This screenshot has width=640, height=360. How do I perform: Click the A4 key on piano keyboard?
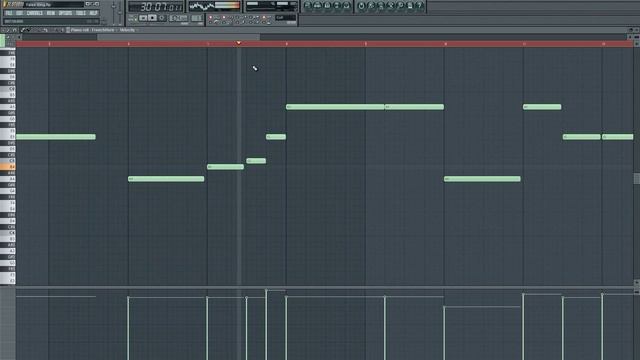click(8, 179)
